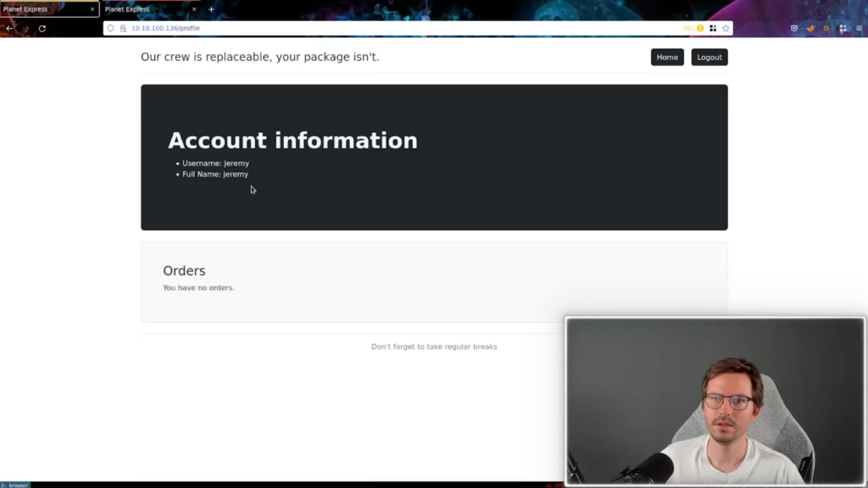The height and width of the screenshot is (488, 868).
Task: Click the site tagline heading
Action: coord(259,57)
